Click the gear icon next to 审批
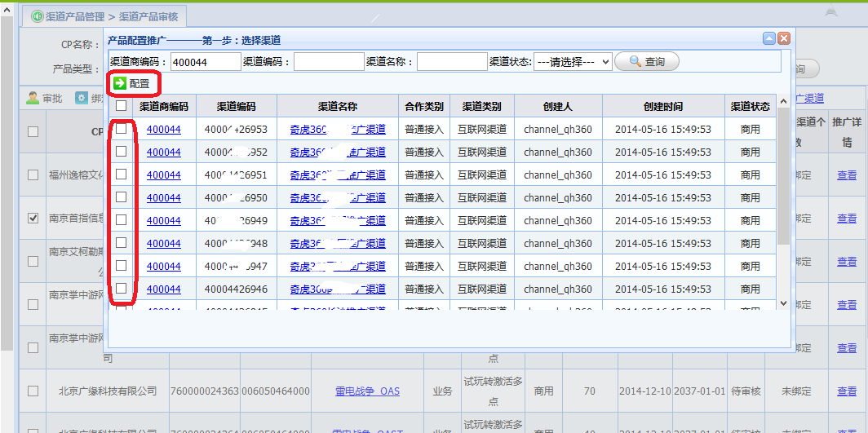This screenshot has height=433, width=868. [82, 99]
